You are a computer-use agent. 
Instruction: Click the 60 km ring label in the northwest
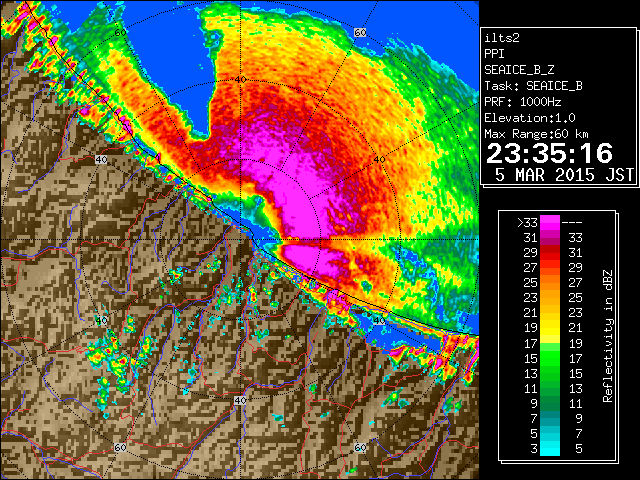click(120, 32)
